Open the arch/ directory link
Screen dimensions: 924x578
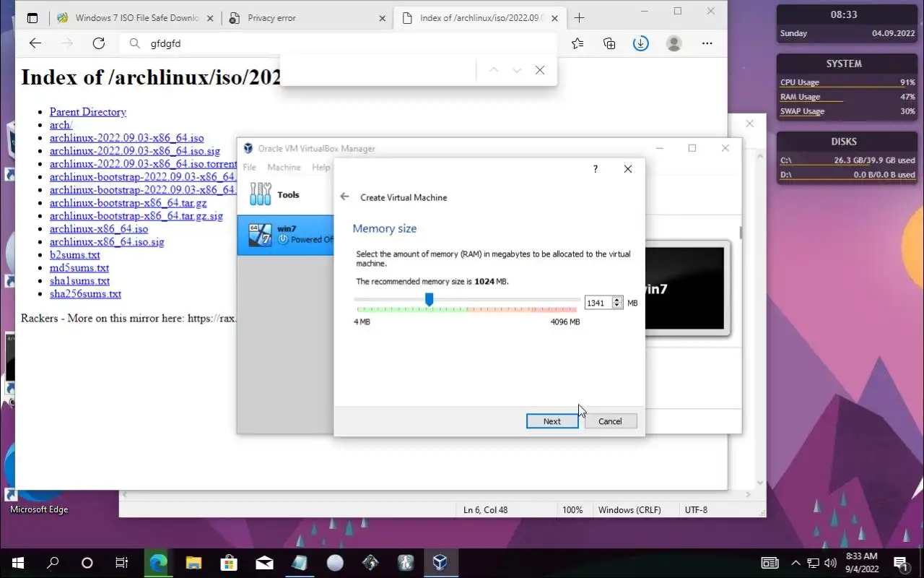click(x=61, y=125)
